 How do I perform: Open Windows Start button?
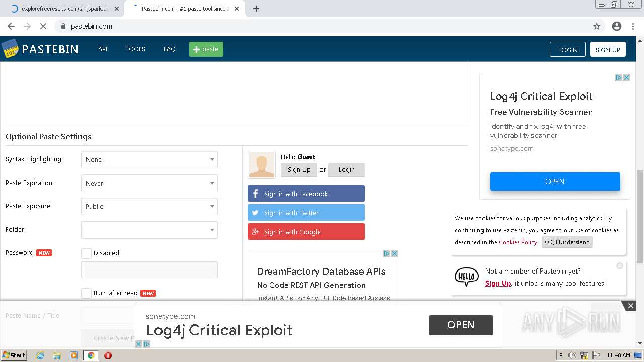click(14, 355)
